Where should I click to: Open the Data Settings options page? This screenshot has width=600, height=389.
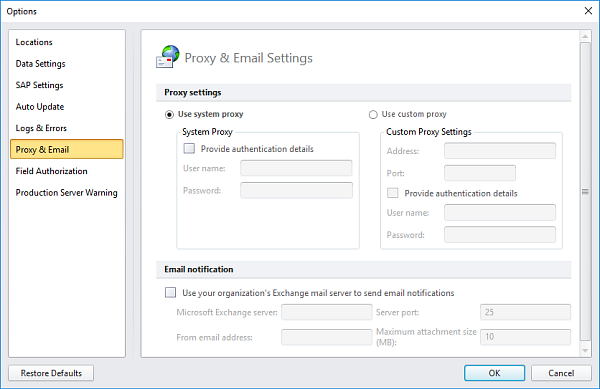pos(67,63)
